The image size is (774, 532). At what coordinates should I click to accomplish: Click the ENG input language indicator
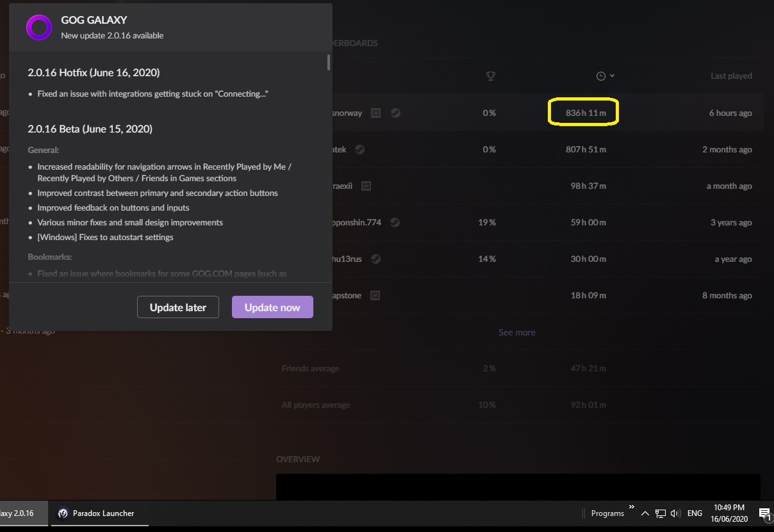pyautogui.click(x=695, y=513)
